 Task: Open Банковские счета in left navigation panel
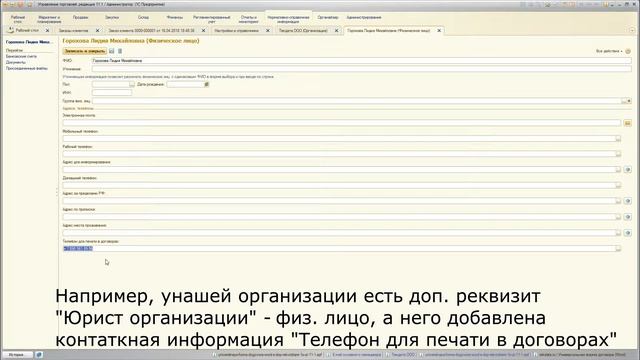tap(21, 56)
